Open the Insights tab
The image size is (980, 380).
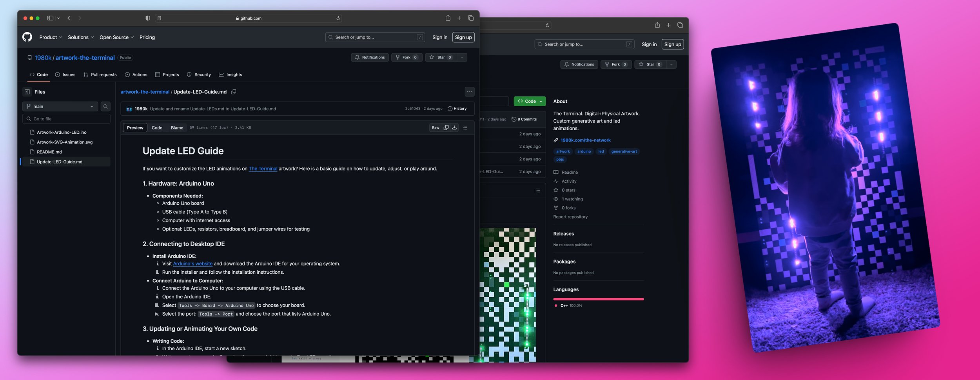tap(230, 75)
